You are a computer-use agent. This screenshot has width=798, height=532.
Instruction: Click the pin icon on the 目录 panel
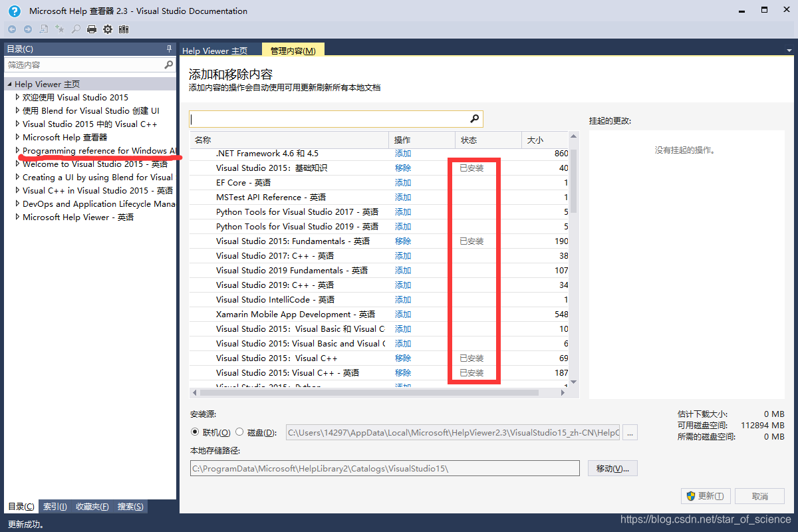tap(169, 49)
